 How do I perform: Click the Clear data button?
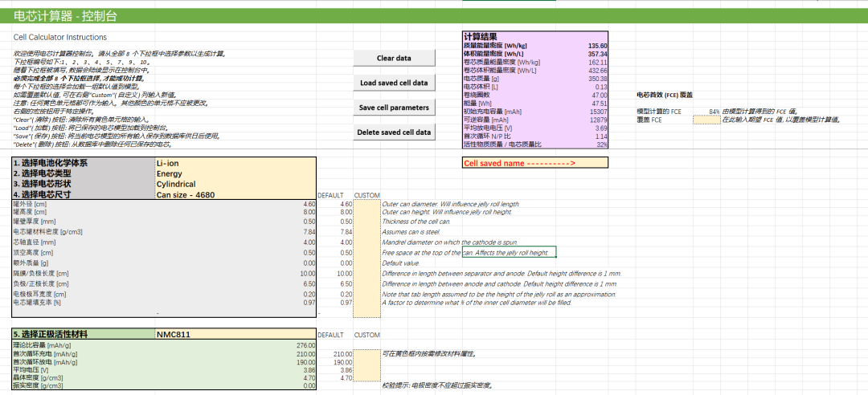394,58
